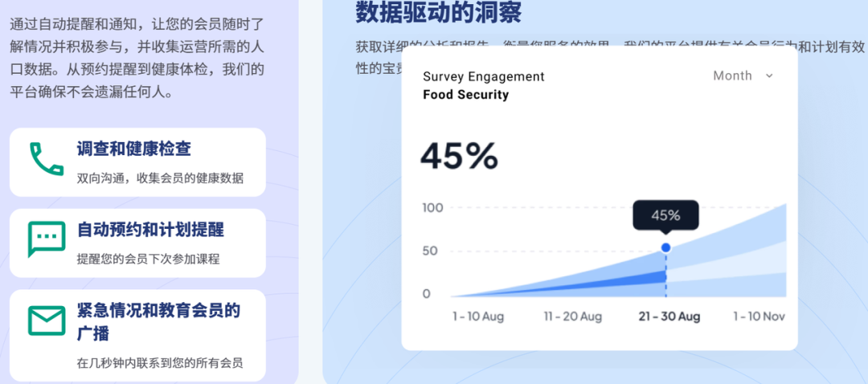This screenshot has width=868, height=384.
Task: Click the Survey Engagement title
Action: pyautogui.click(x=484, y=77)
